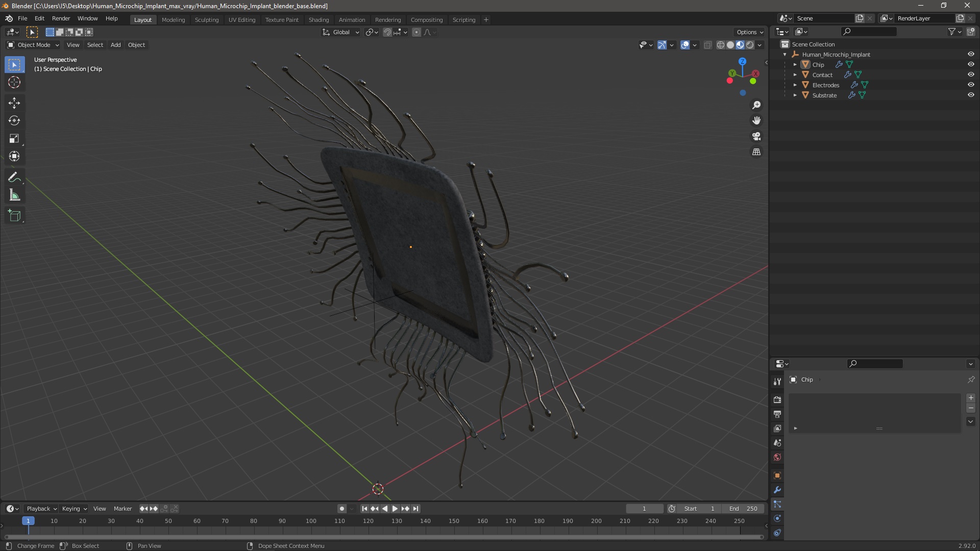Open the Output properties tab
The image size is (980, 551).
tap(777, 414)
